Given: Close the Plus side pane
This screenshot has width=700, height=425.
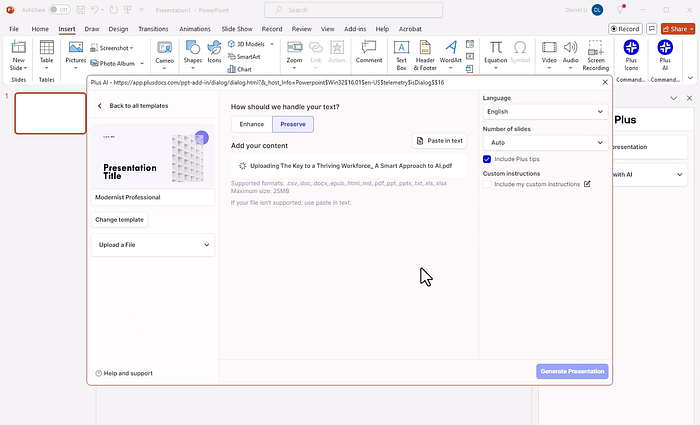Looking at the screenshot, I should coord(689,98).
